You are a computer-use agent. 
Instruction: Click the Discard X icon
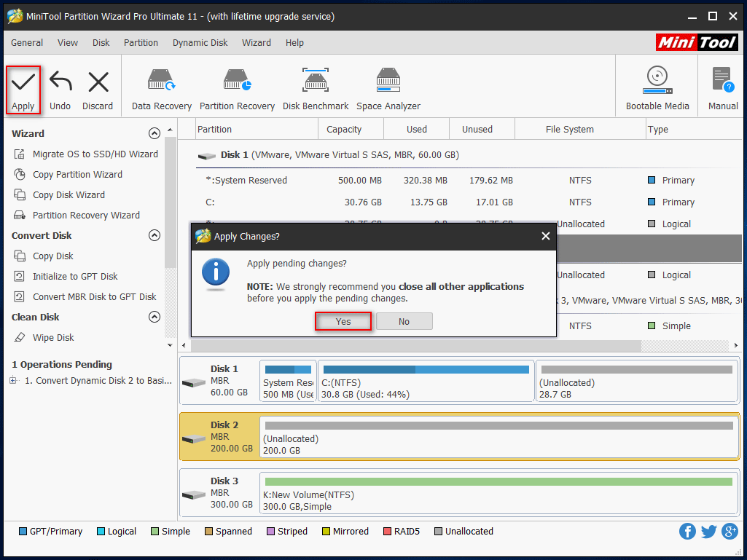[x=98, y=82]
